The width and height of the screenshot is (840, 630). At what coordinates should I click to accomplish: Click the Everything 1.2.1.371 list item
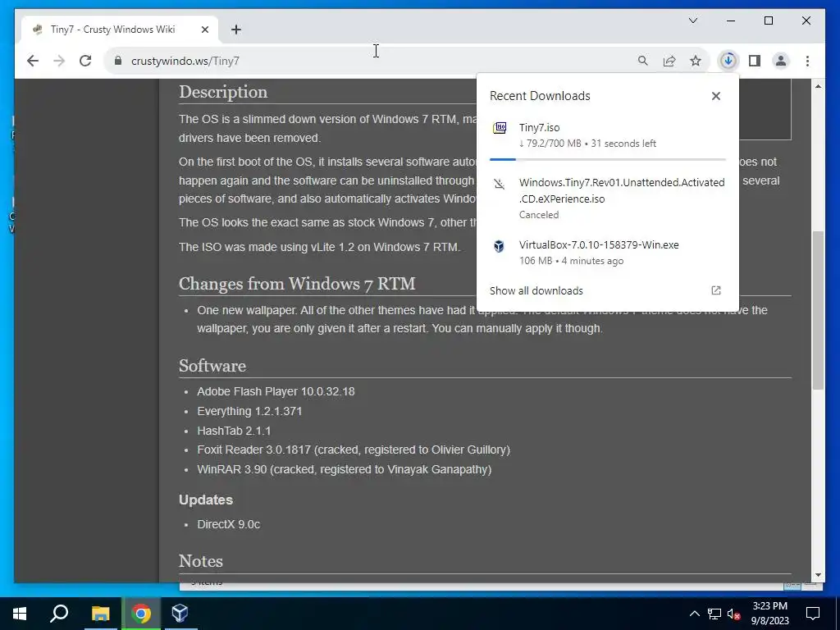[249, 412]
